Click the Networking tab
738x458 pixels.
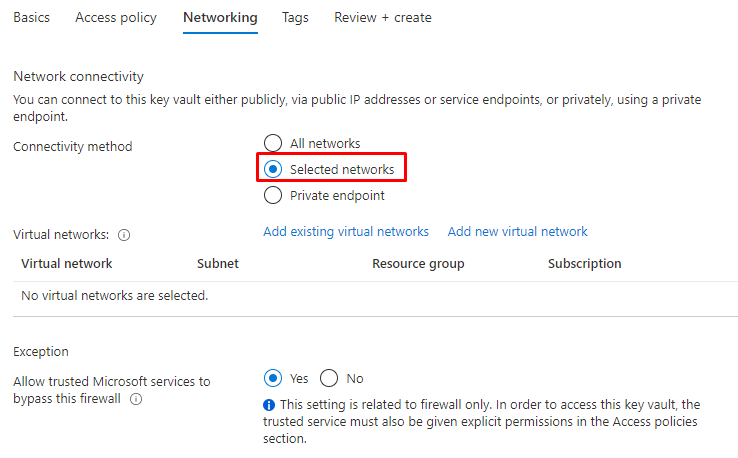click(220, 18)
